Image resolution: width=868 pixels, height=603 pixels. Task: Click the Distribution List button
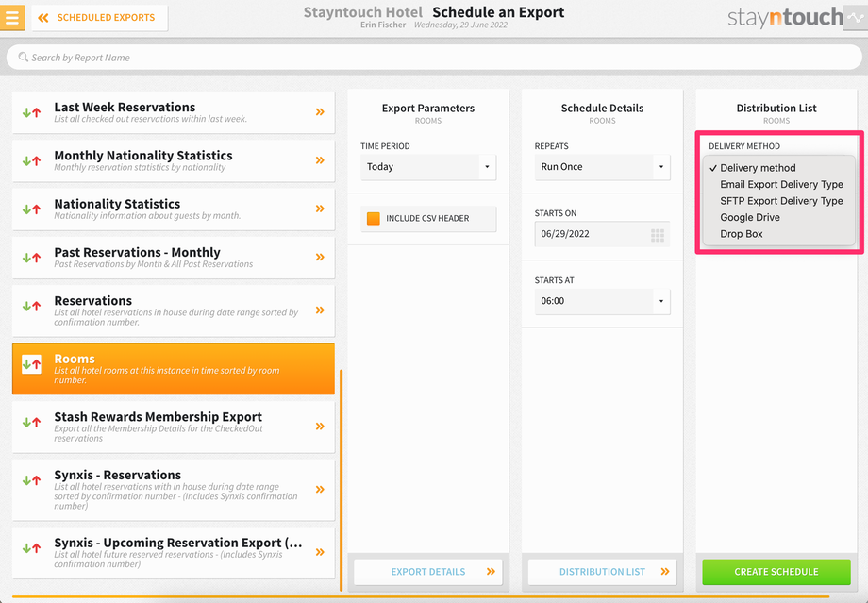coord(602,572)
